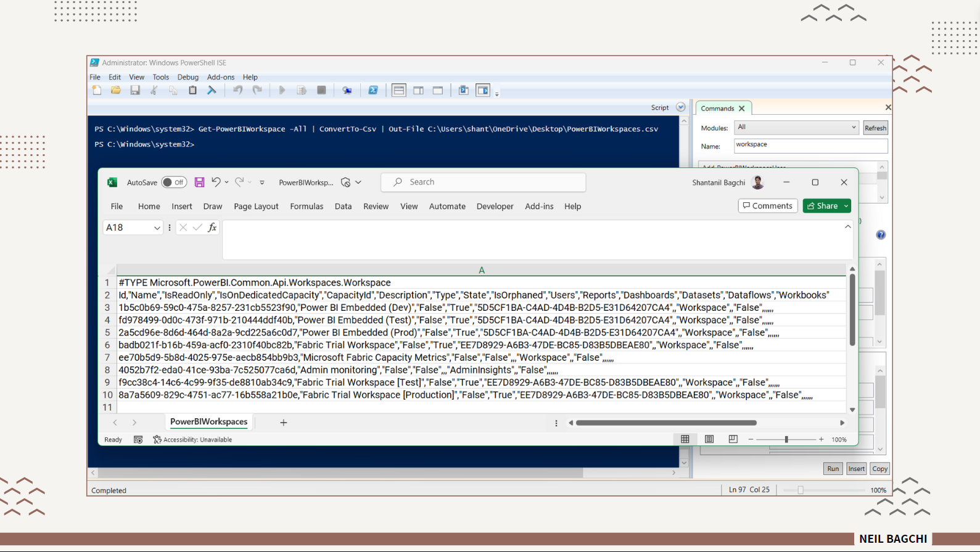Adjust PowerShell ISE zoom slider

pos(801,490)
